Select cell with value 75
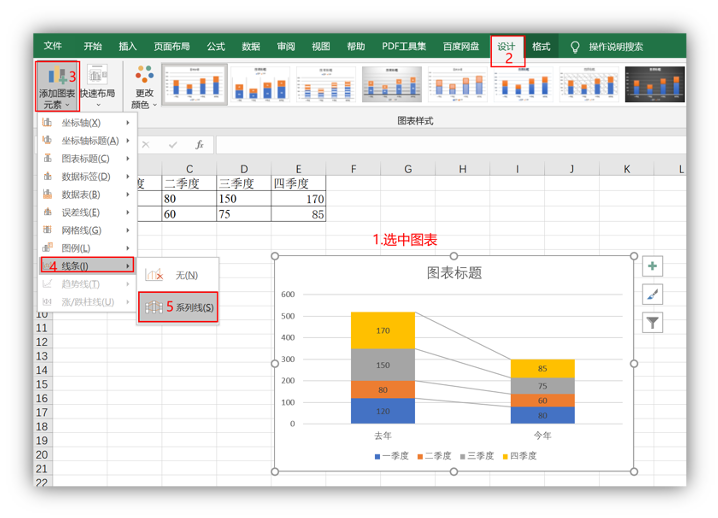The image size is (718, 518). [244, 214]
